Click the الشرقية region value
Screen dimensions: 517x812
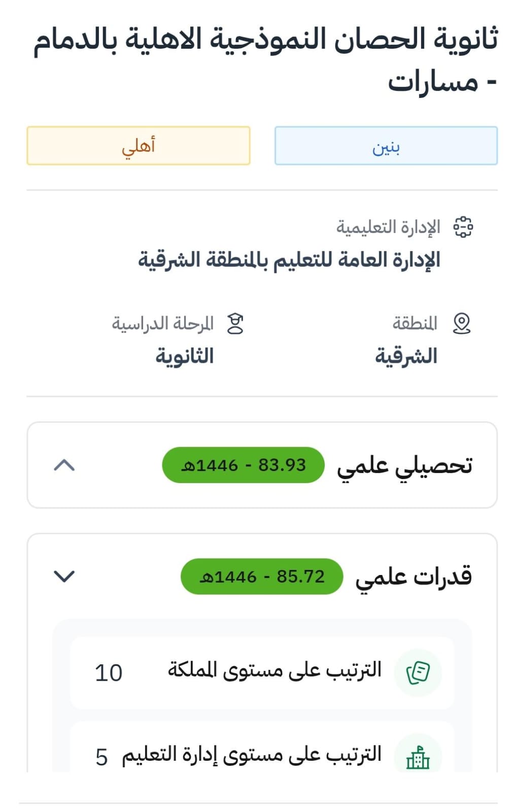(x=406, y=356)
